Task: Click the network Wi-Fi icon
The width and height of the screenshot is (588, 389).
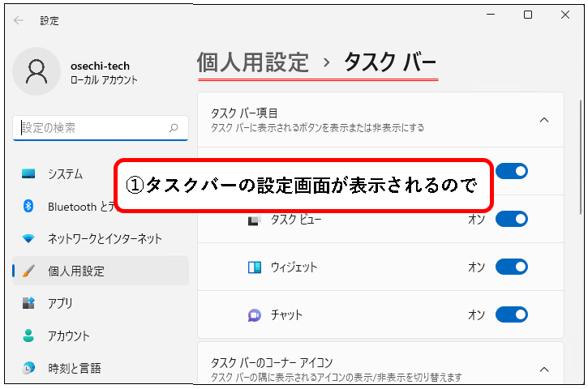Action: (28, 238)
